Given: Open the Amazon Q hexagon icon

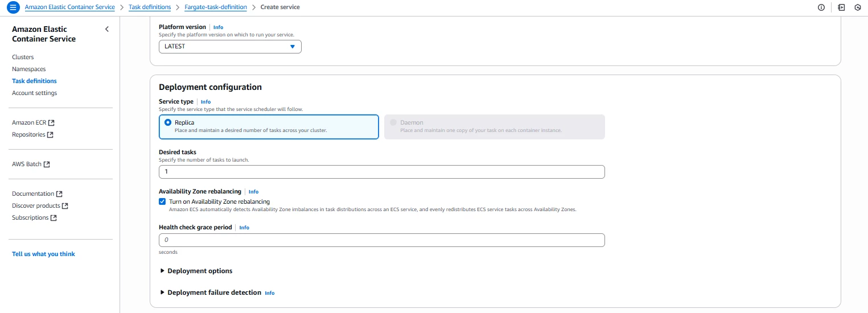Looking at the screenshot, I should point(857,7).
